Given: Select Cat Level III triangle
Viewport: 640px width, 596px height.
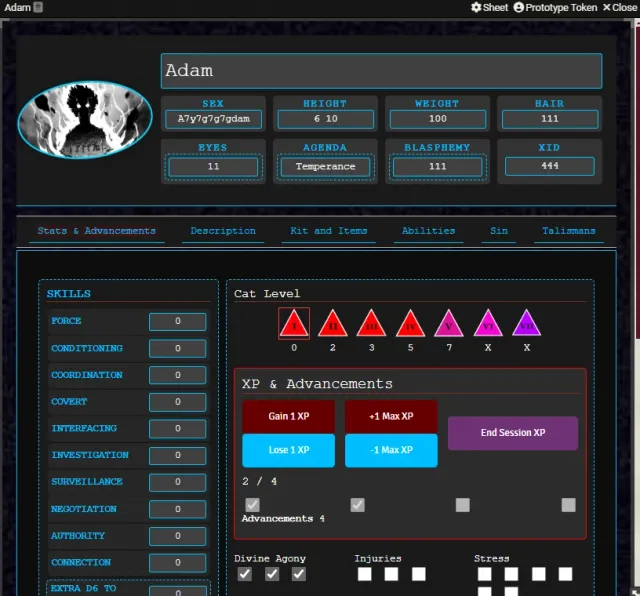Looking at the screenshot, I should pyautogui.click(x=371, y=324).
